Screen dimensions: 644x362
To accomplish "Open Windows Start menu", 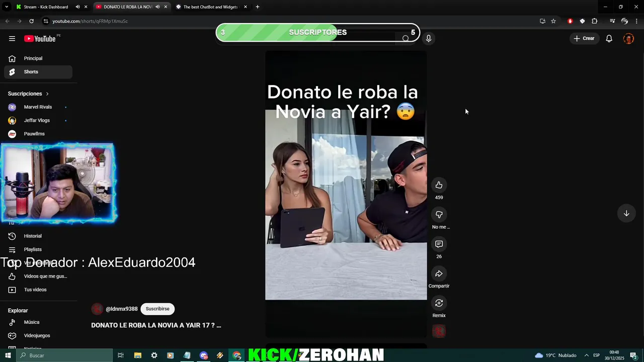I will (x=8, y=355).
